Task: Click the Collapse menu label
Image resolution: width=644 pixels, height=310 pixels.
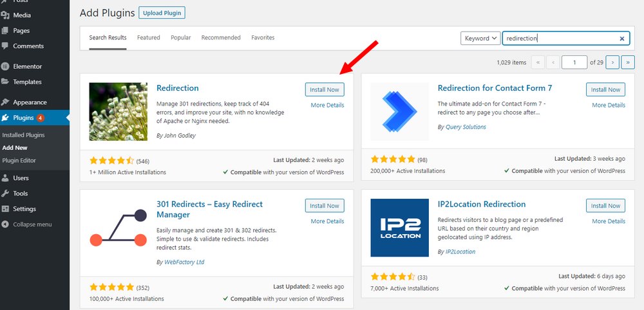Action: pyautogui.click(x=32, y=224)
